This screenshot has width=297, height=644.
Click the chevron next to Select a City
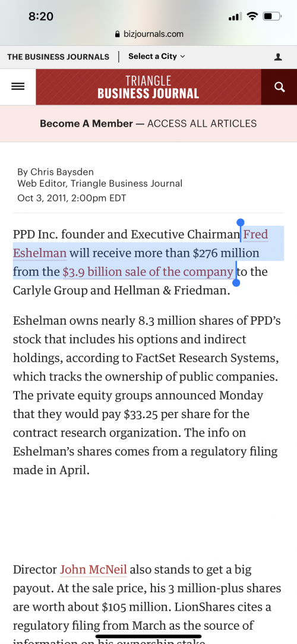tap(182, 56)
